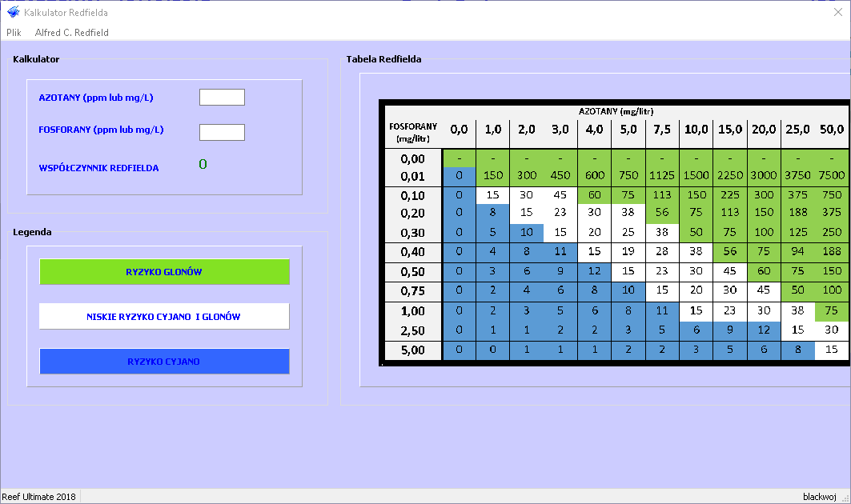Viewport: 851px width, 504px height.
Task: Select the 50,0 azotany column header
Action: [832, 130]
